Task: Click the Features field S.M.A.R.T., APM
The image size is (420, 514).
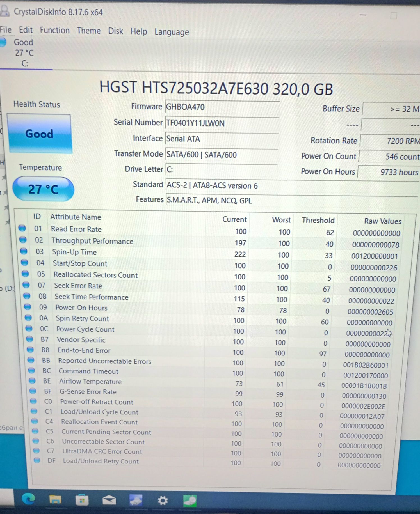Action: click(292, 200)
